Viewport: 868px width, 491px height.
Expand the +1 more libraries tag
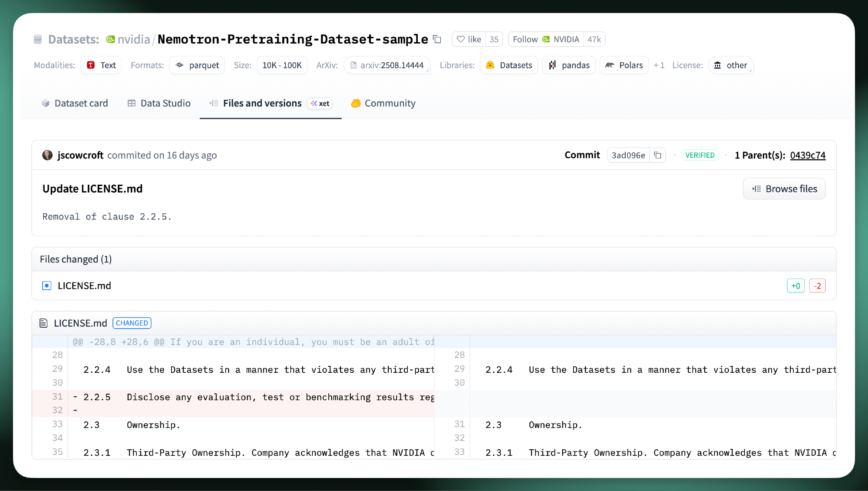tap(659, 65)
